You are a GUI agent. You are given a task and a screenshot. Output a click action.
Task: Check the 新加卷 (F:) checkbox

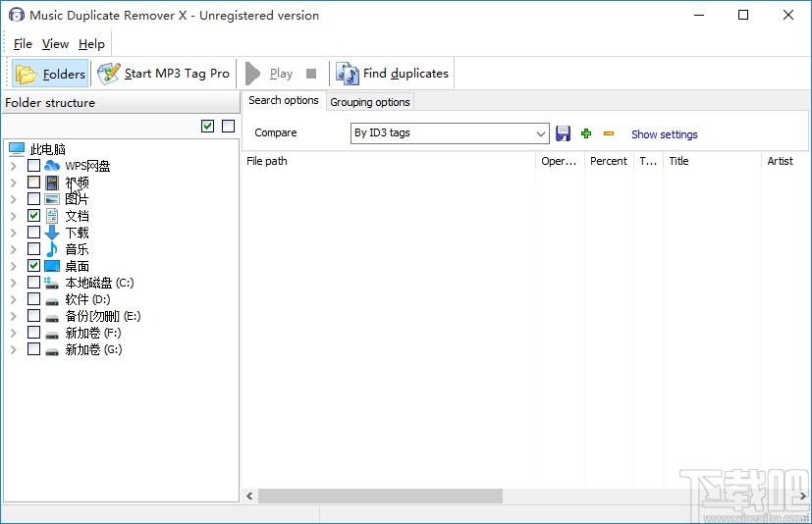[x=33, y=332]
